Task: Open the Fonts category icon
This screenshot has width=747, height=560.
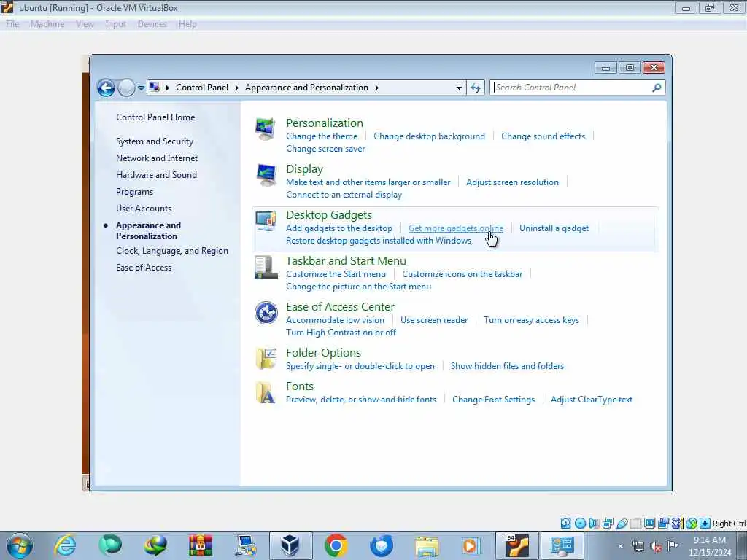Action: point(266,392)
